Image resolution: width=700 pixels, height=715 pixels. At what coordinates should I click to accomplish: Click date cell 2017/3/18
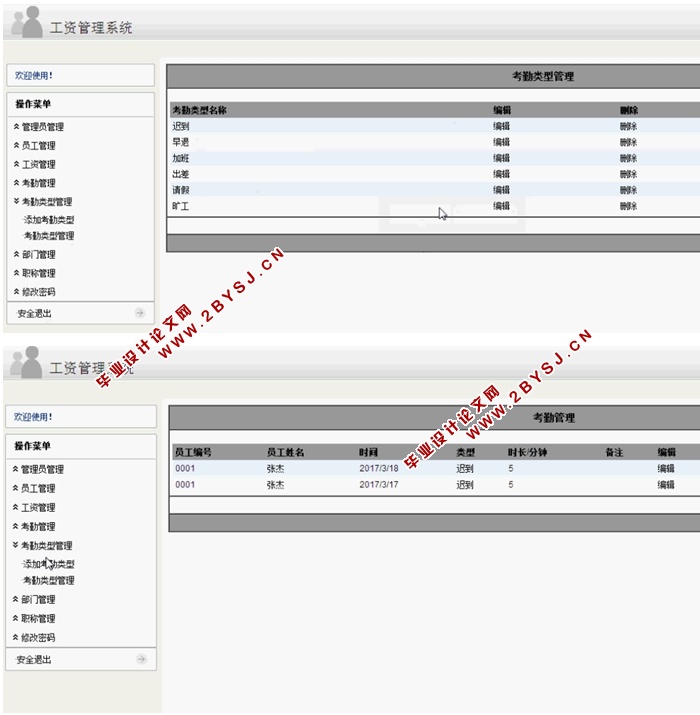(x=379, y=468)
